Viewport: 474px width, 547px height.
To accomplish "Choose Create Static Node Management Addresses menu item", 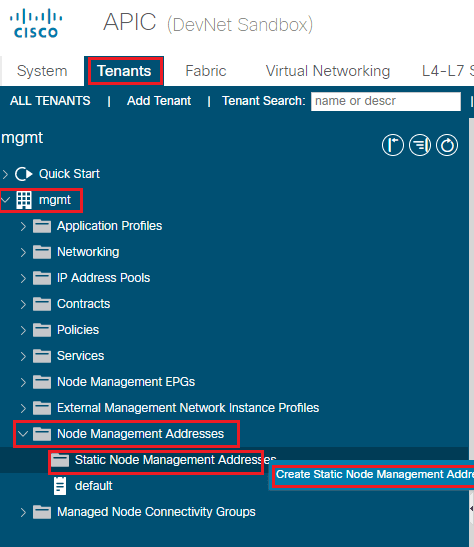I will [x=373, y=475].
